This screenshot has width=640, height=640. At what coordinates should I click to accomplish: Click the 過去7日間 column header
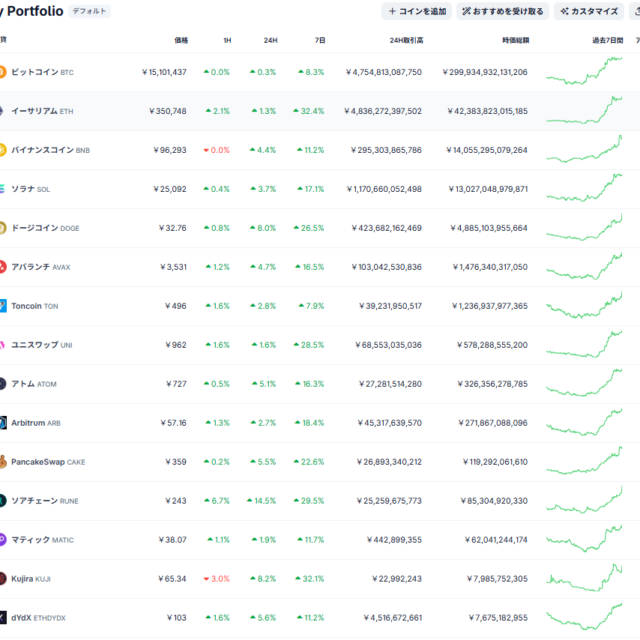[608, 40]
